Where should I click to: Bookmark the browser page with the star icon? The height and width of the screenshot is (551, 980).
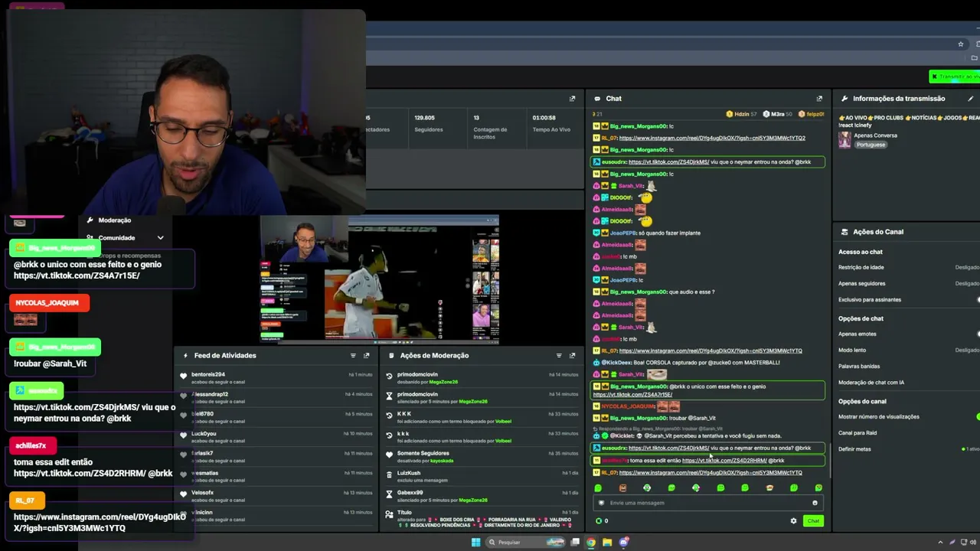click(x=961, y=44)
